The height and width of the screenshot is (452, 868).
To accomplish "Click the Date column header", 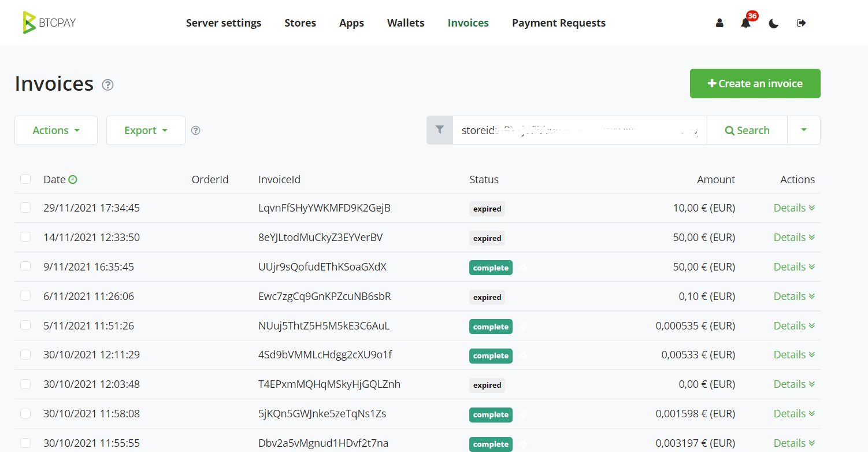I will pos(54,179).
